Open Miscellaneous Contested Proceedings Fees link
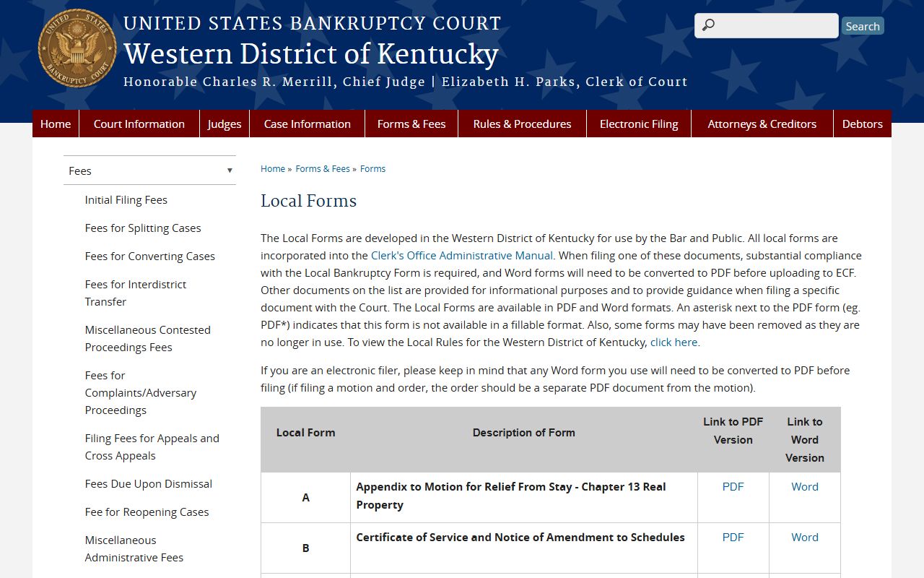924x578 pixels. [x=148, y=338]
